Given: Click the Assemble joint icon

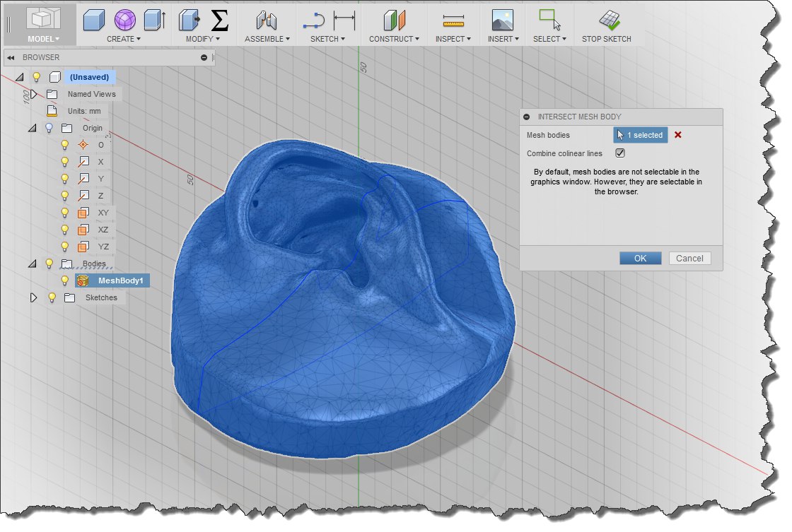Looking at the screenshot, I should (x=267, y=20).
